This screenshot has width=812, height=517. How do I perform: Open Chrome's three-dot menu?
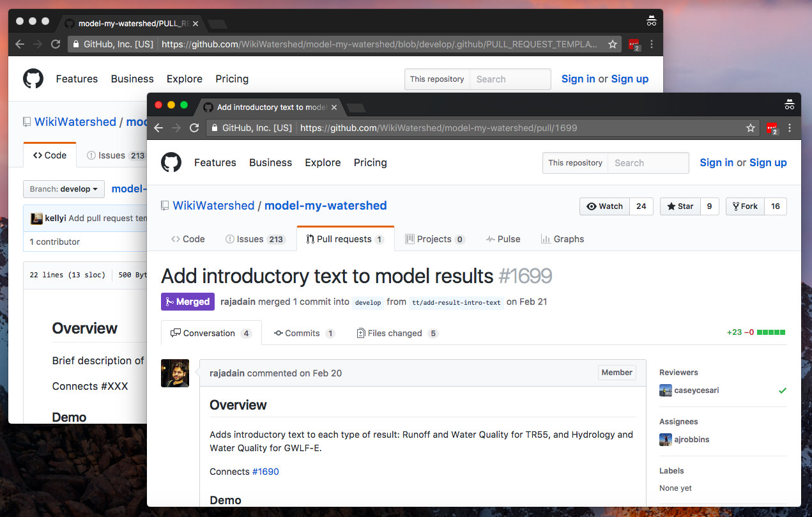pos(790,128)
